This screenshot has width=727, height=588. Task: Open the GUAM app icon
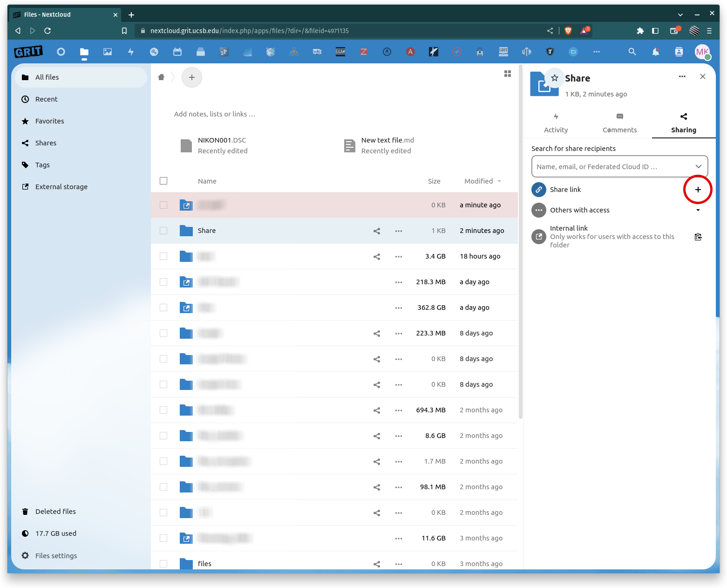pyautogui.click(x=340, y=52)
